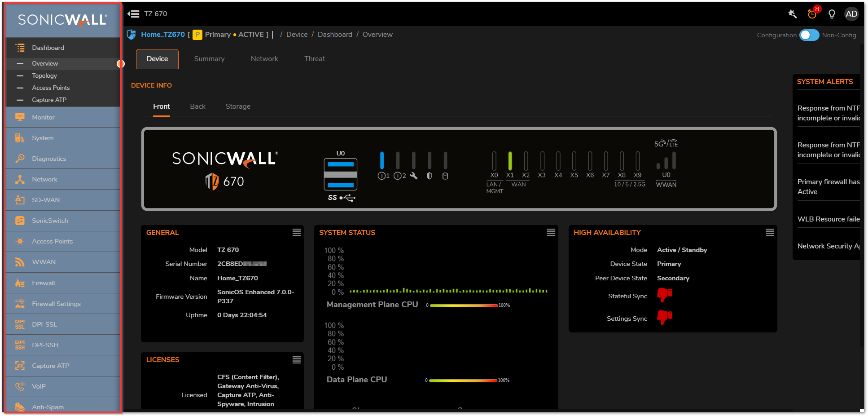Click the Stateful Sync thumbs-down icon
The width and height of the screenshot is (868, 416).
[665, 295]
